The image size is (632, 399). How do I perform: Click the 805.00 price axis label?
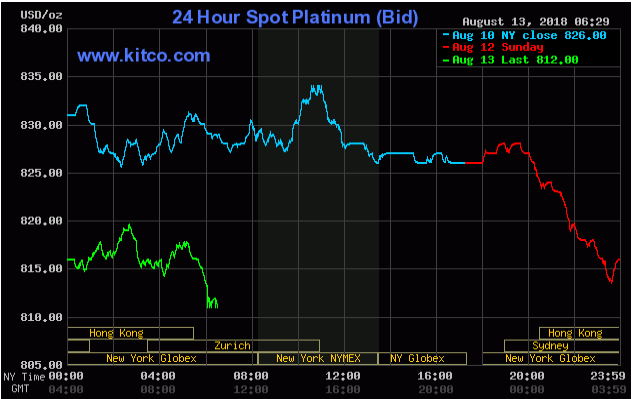pyautogui.click(x=41, y=365)
